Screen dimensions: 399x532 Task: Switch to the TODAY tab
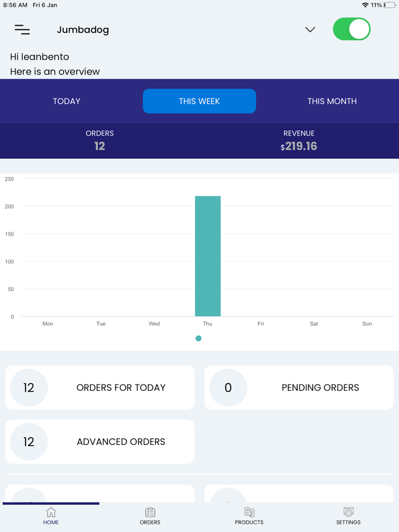coord(67,101)
